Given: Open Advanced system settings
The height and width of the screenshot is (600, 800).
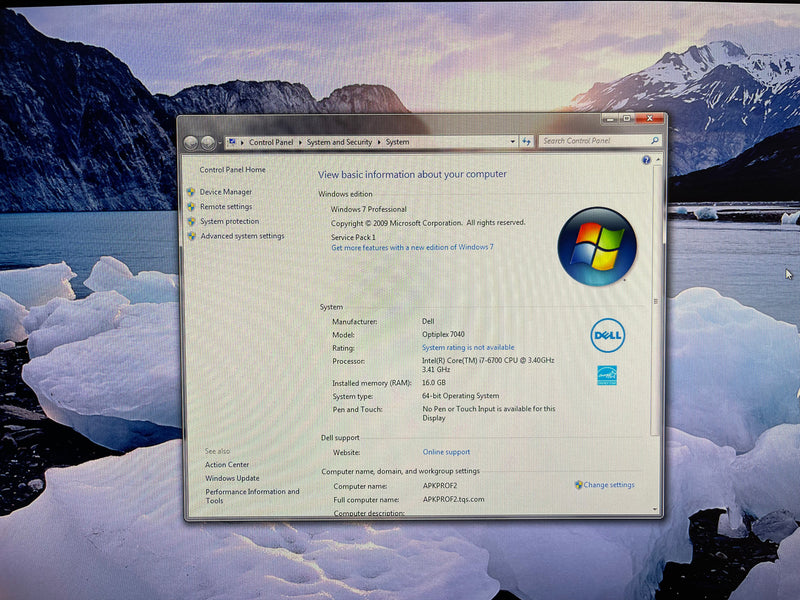Looking at the screenshot, I should point(242,236).
